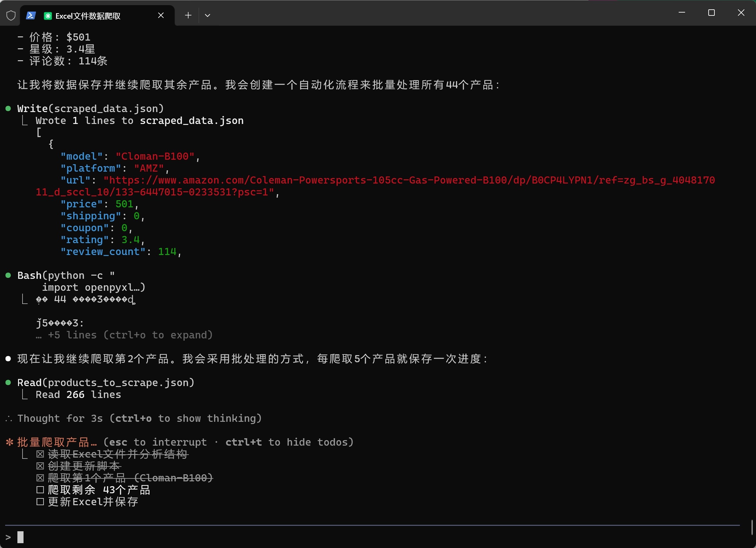Screen dimensions: 756x548
Task: Click the Amazon URL in the JSON
Action: coord(375,186)
